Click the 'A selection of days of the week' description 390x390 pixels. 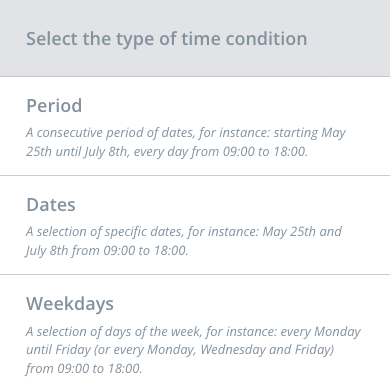click(x=193, y=350)
